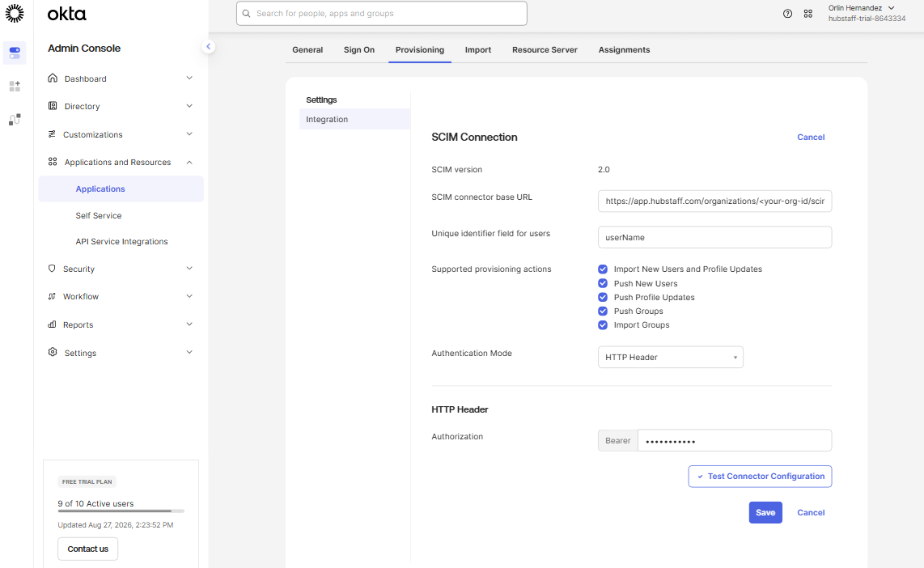Screen dimensions: 924x568
Task: Click the blue Save button
Action: (765, 513)
